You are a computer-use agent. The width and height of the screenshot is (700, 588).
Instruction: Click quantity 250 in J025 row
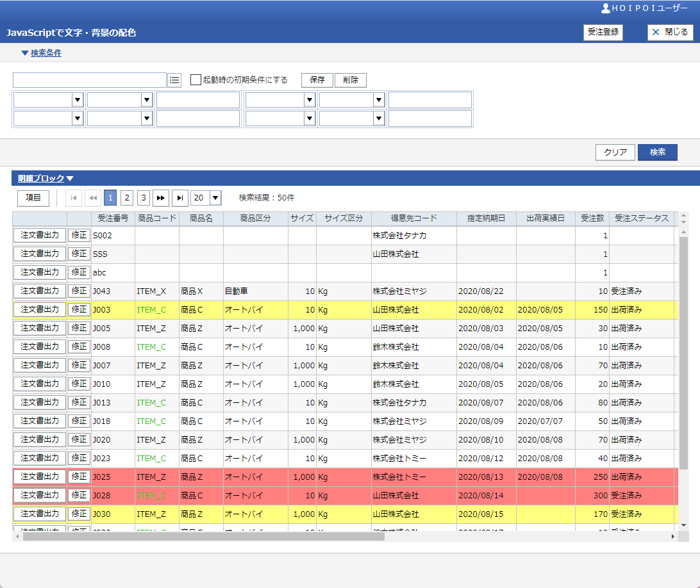point(601,477)
